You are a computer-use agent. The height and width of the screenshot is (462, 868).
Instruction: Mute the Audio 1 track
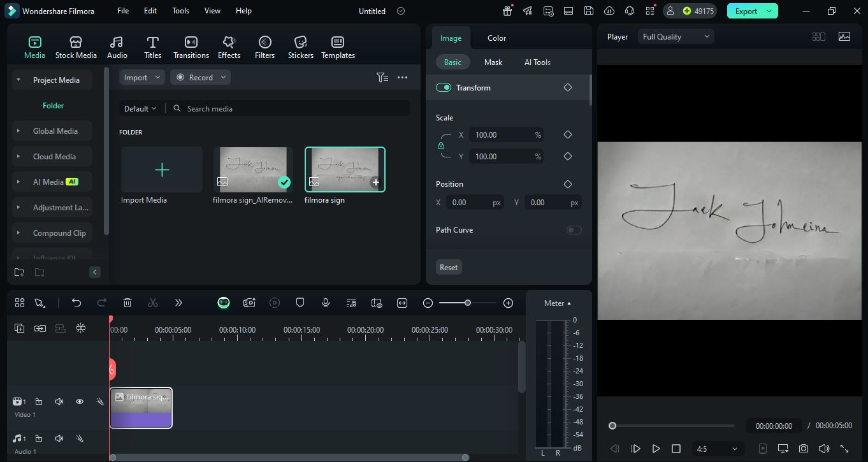click(x=59, y=438)
